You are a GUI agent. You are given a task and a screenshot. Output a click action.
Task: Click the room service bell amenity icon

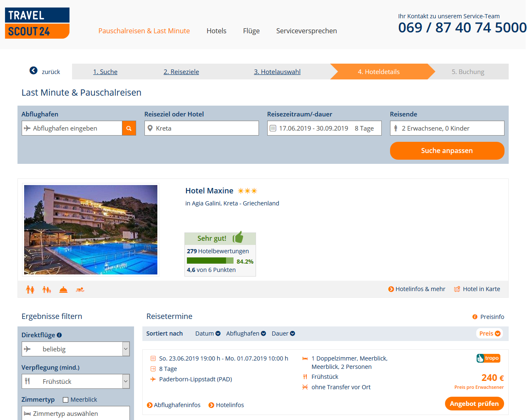coord(63,289)
